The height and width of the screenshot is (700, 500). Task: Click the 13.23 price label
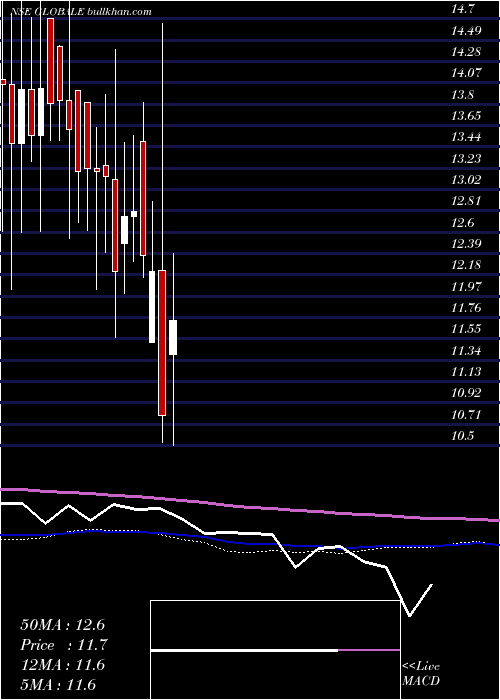466,158
